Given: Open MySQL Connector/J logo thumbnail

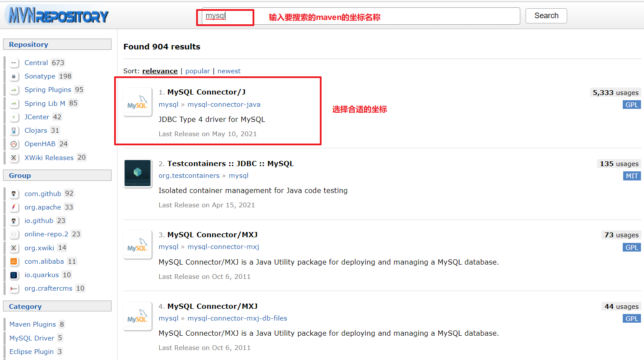Looking at the screenshot, I should [138, 102].
